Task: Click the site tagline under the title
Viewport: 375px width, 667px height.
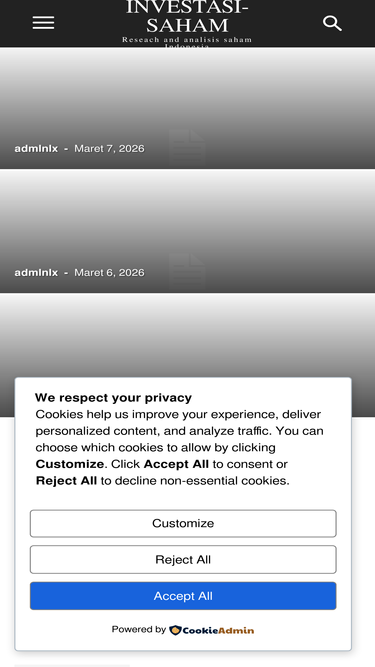Action: (x=187, y=42)
